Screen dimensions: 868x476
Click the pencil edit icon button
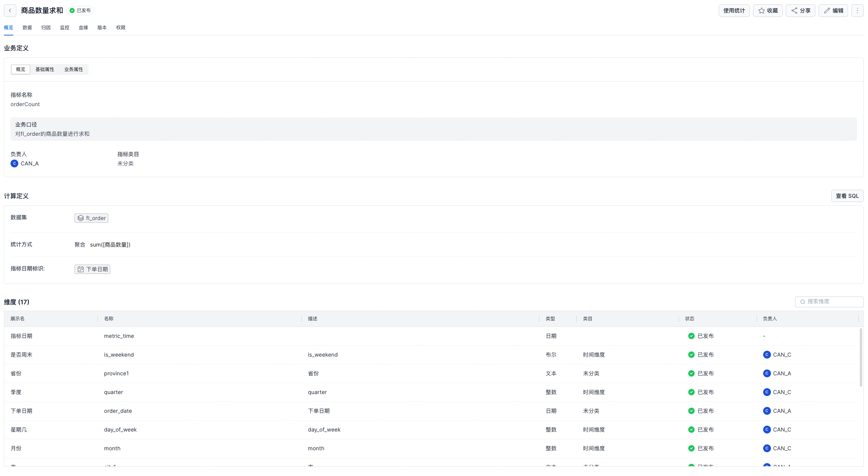click(x=827, y=11)
